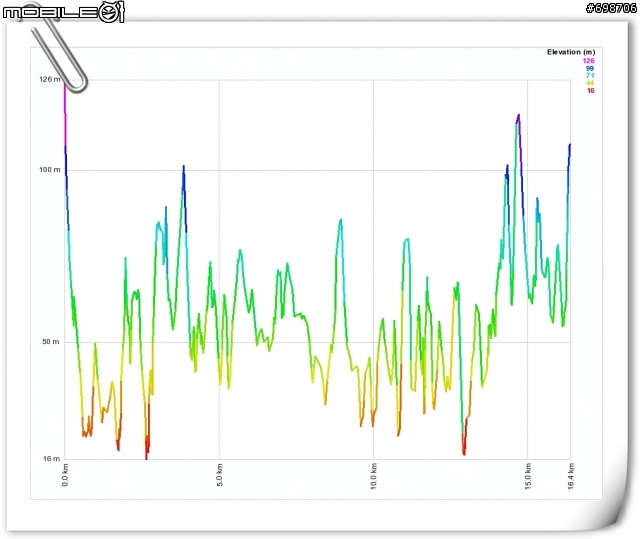Click the '5.0 km' x-axis label
The image size is (640, 539).
(220, 475)
